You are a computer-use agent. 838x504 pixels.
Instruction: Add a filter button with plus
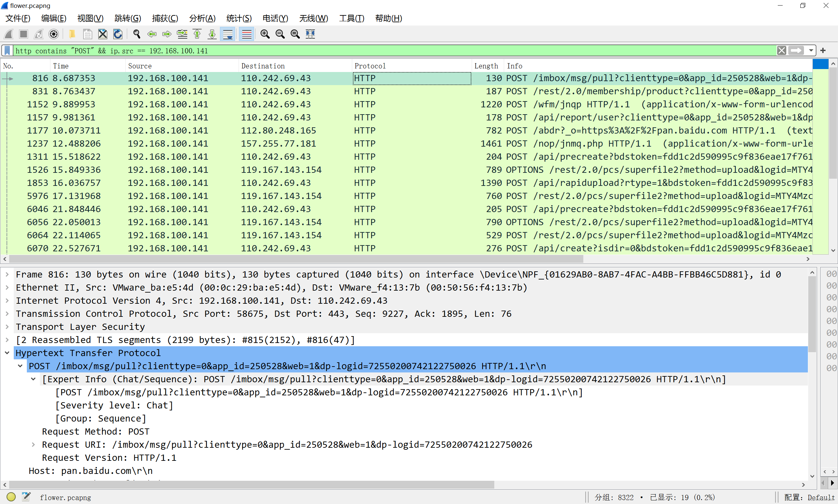[x=823, y=51]
